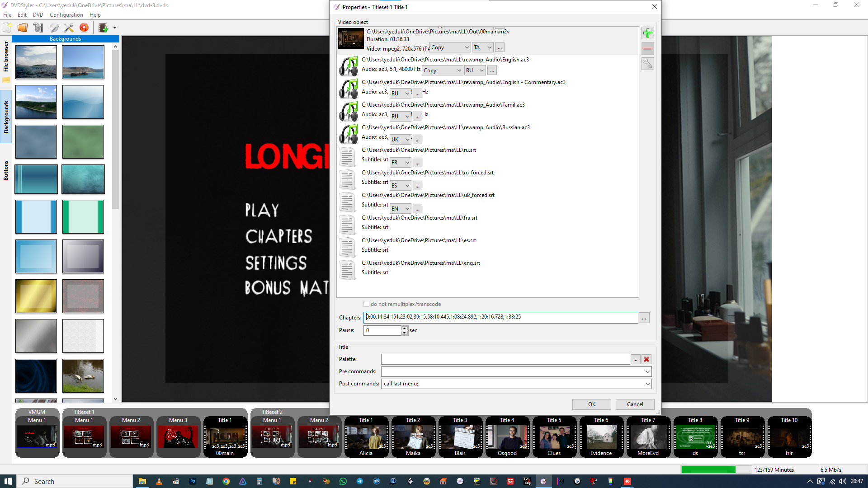Switch to the File browser side tab
The height and width of the screenshot is (488, 868).
6,56
